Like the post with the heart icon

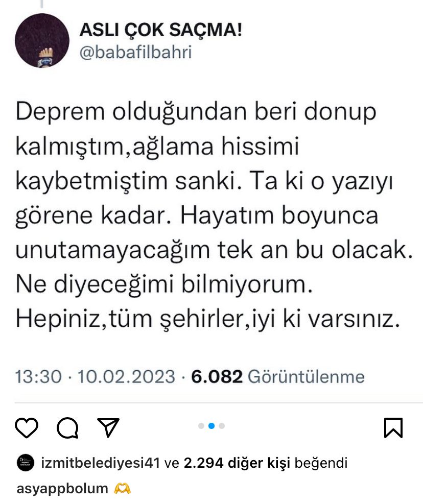click(27, 428)
